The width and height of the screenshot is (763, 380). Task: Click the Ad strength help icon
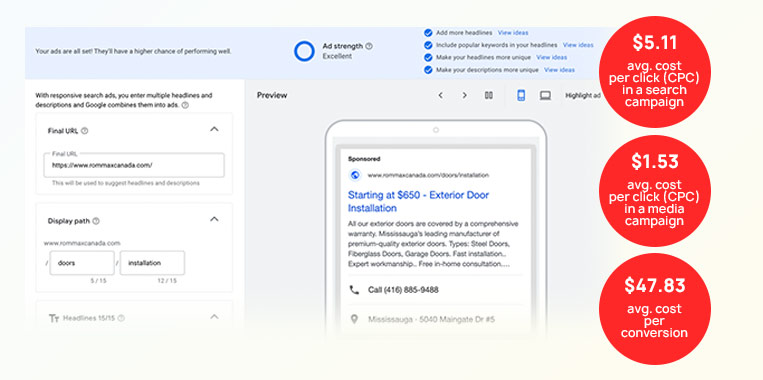click(369, 46)
